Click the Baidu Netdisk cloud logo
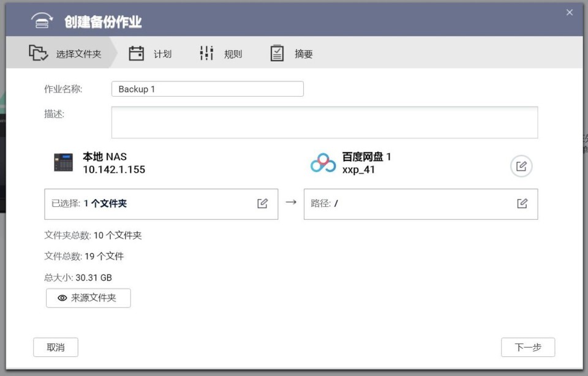 323,163
